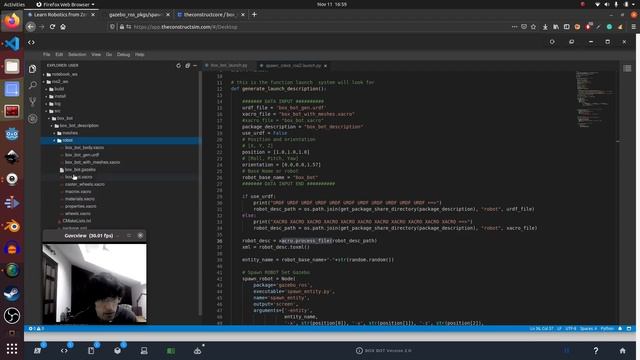
Task: Open the shell terminal tool in the bottom toolbar
Action: [38, 350]
